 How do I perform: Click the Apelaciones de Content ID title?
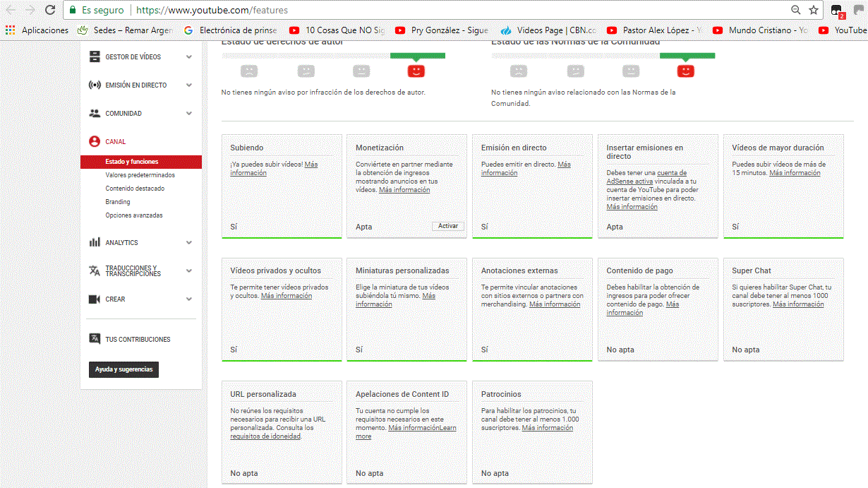click(x=402, y=394)
